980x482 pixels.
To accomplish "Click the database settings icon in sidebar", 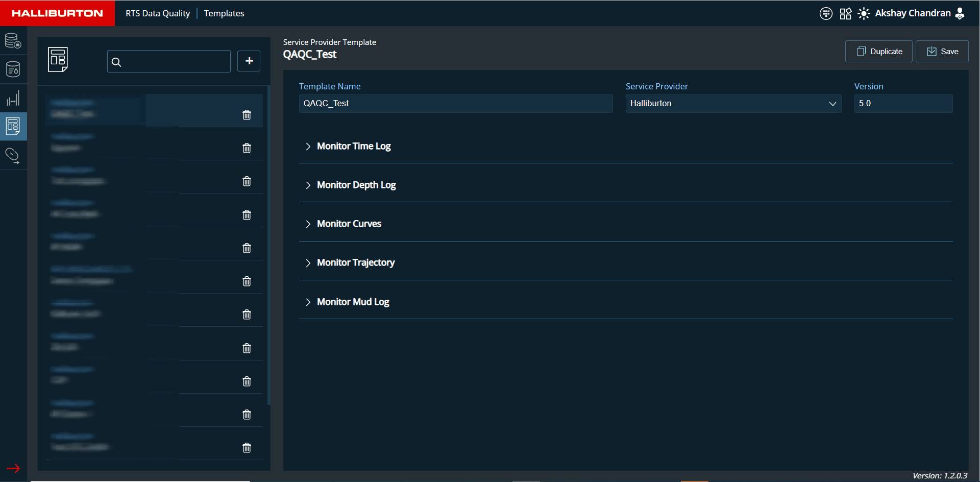I will point(13,41).
